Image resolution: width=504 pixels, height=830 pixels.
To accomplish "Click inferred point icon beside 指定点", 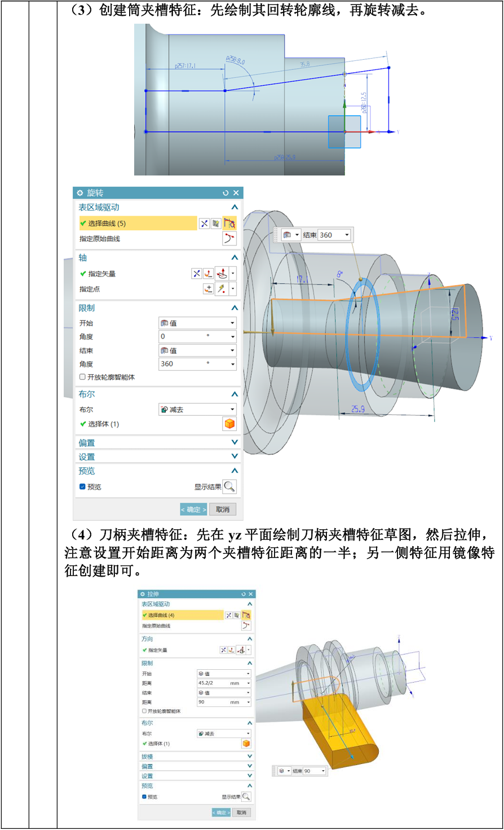I will (222, 289).
